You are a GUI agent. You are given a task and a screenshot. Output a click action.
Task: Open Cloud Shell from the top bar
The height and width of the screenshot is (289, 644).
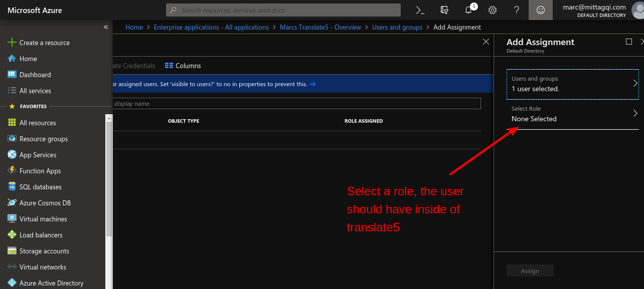(420, 10)
